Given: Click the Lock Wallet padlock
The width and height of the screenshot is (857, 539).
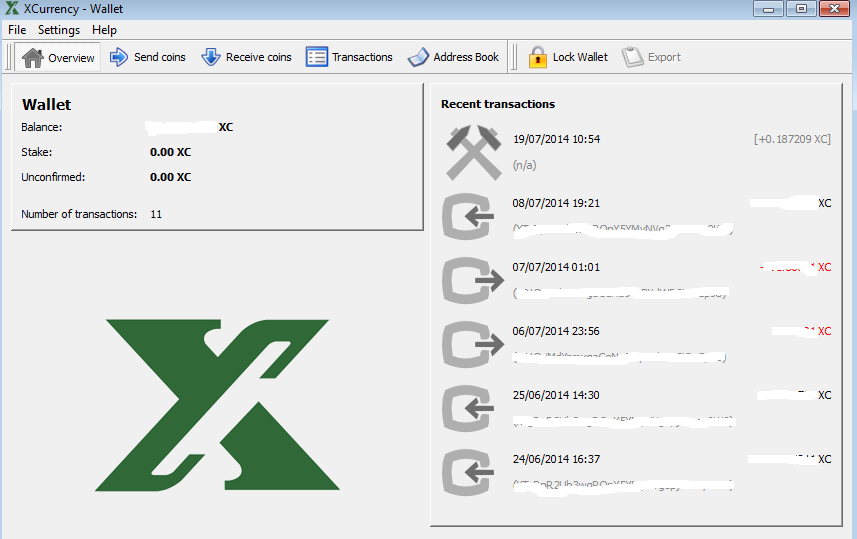Looking at the screenshot, I should point(538,57).
